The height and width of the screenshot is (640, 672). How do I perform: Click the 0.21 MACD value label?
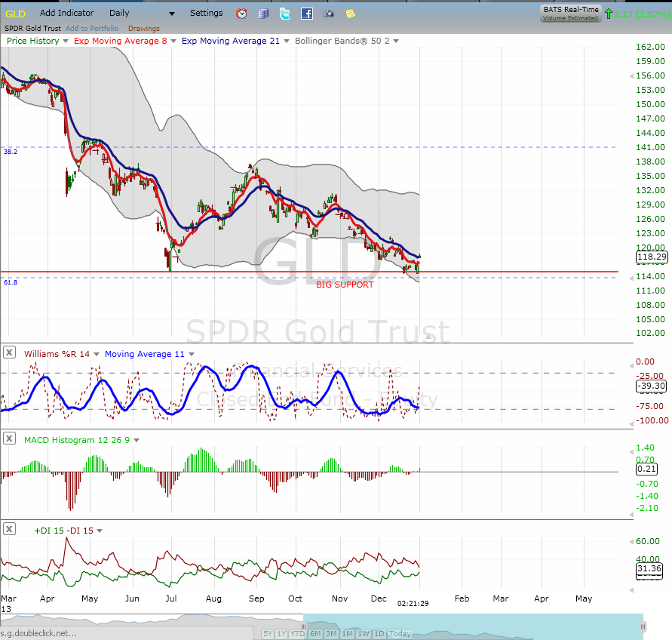click(646, 469)
